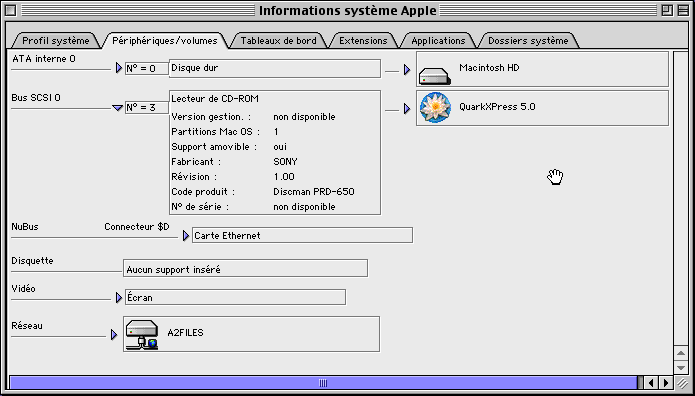Screen dimensions: 695x396
Task: Click the Disque dur field
Action: (274, 68)
